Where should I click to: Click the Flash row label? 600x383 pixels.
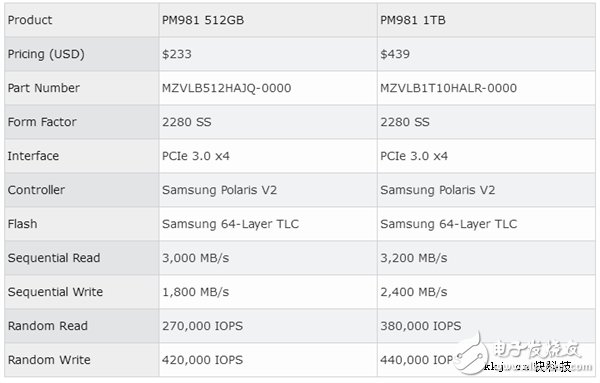click(23, 224)
